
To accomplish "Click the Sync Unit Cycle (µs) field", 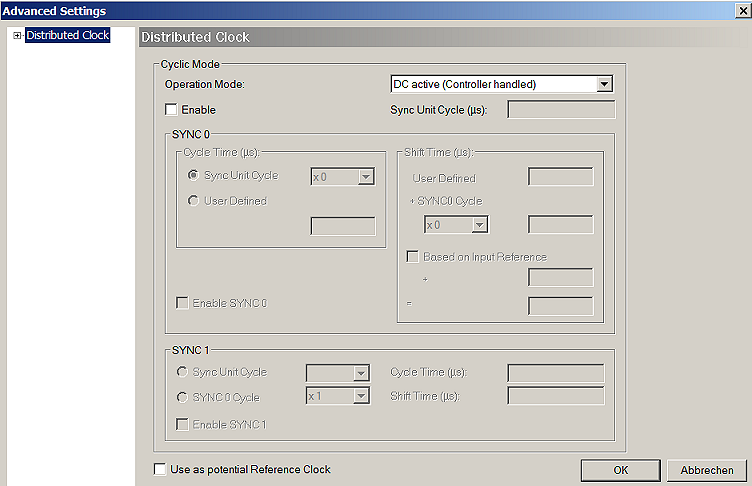I will [561, 109].
